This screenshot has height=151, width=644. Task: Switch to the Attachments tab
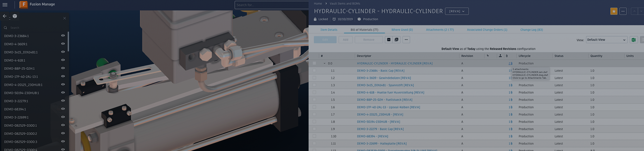pos(439,30)
